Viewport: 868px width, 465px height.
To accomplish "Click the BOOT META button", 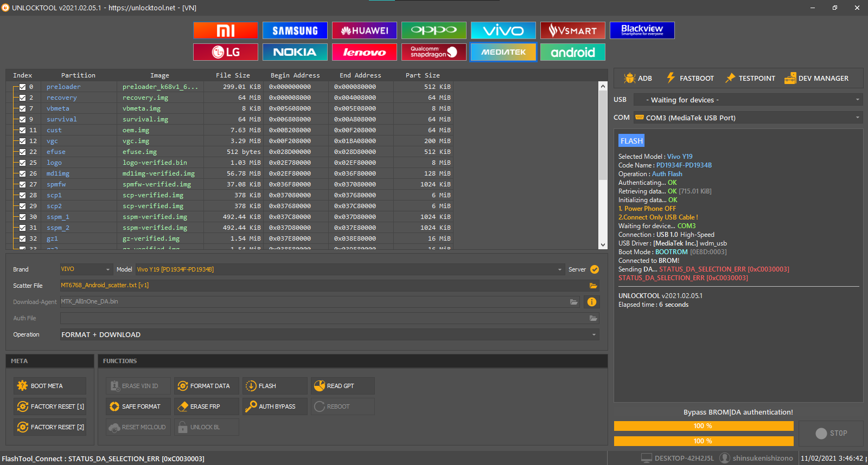I will (50, 386).
